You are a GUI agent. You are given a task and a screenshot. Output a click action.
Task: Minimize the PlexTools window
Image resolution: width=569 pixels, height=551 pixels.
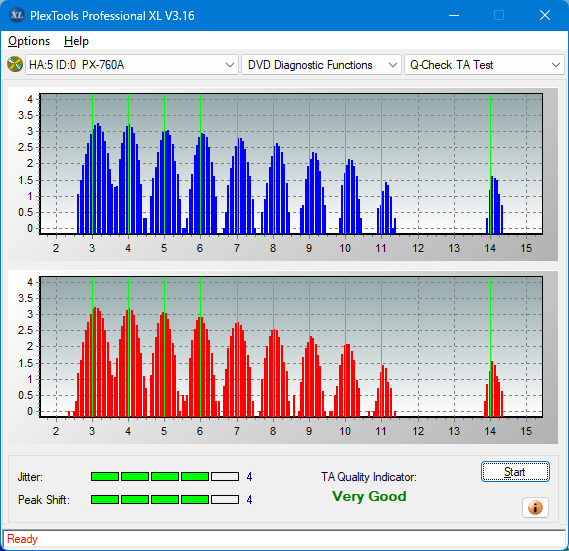[x=454, y=15]
